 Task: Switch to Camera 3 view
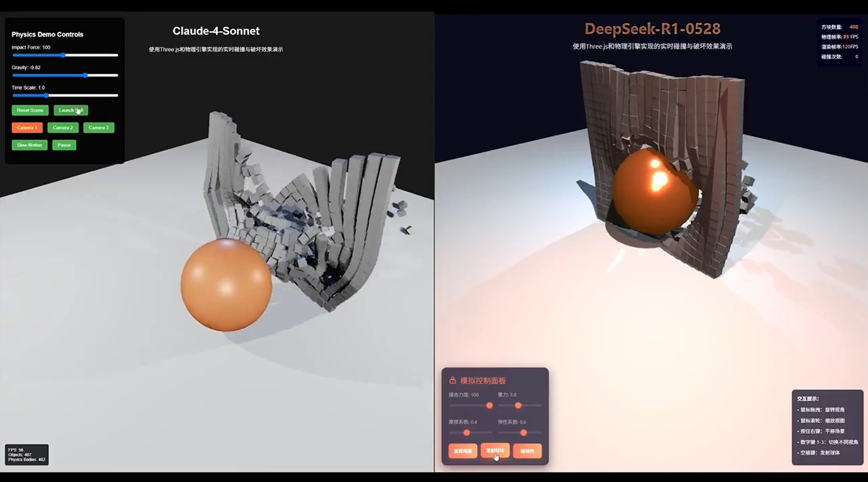point(99,128)
